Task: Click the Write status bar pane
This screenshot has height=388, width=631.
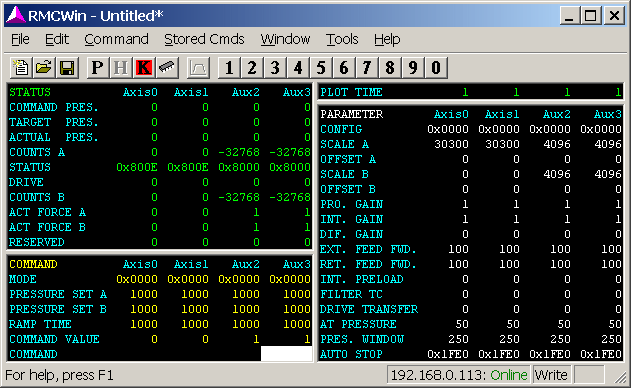Action: [551, 375]
